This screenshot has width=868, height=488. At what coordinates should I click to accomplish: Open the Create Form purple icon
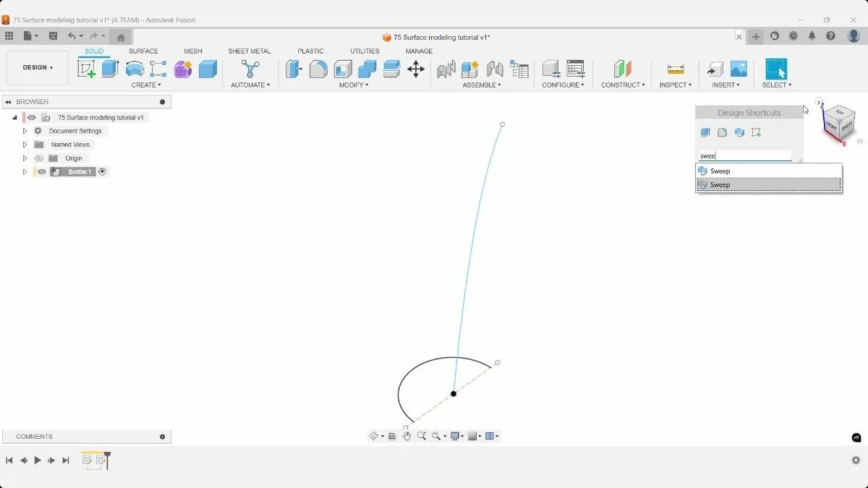[183, 69]
